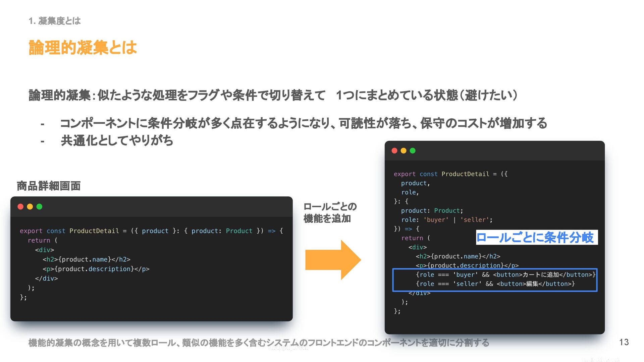Click the 共通化としてやりがち bullet text
Viewport: 644px width, 362px height.
(117, 140)
